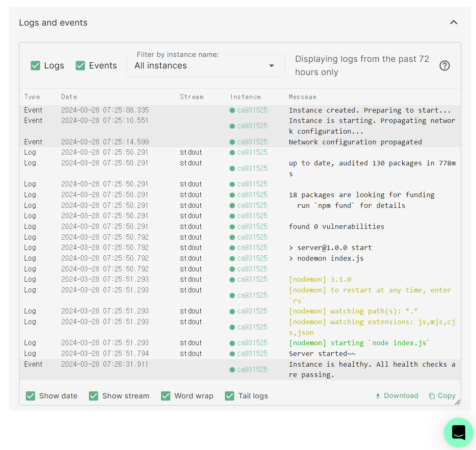Click green status dot on 'Instance is healthy' row

coord(232,370)
